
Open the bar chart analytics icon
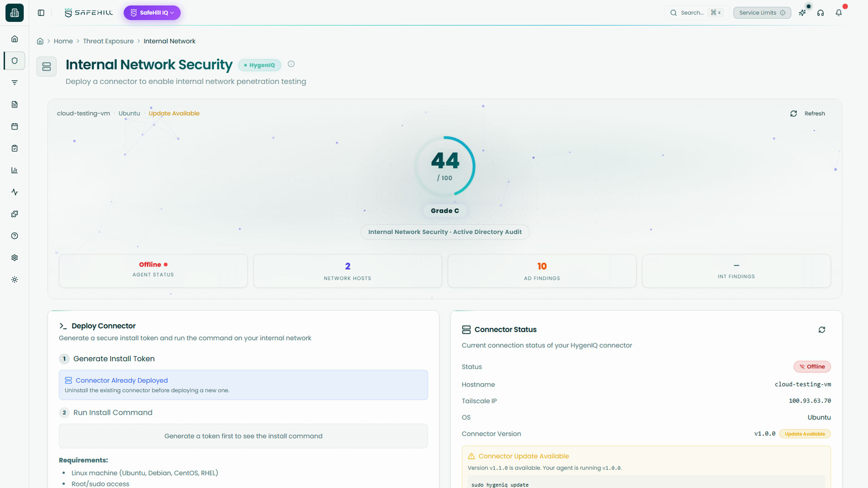click(x=14, y=170)
